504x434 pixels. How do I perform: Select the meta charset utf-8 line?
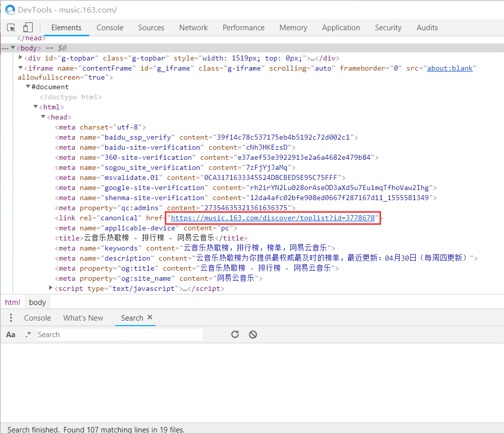[x=100, y=128]
